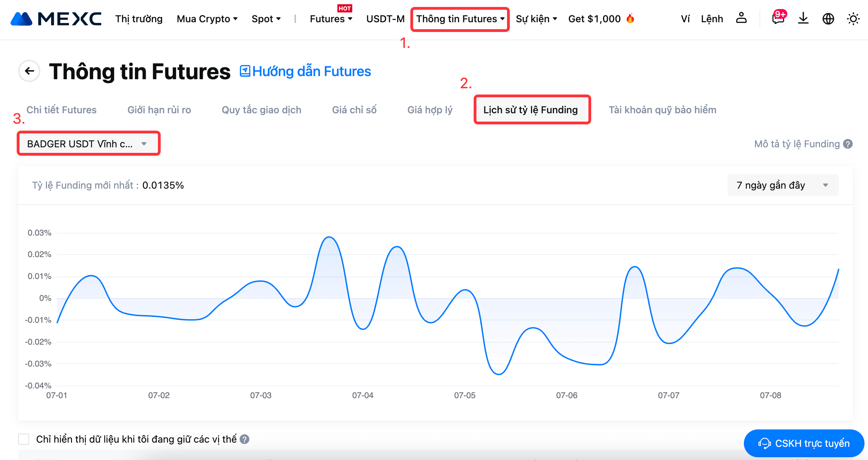This screenshot has width=868, height=460.
Task: Switch to Lịch sử tỷ lệ Funding tab
Action: (530, 110)
